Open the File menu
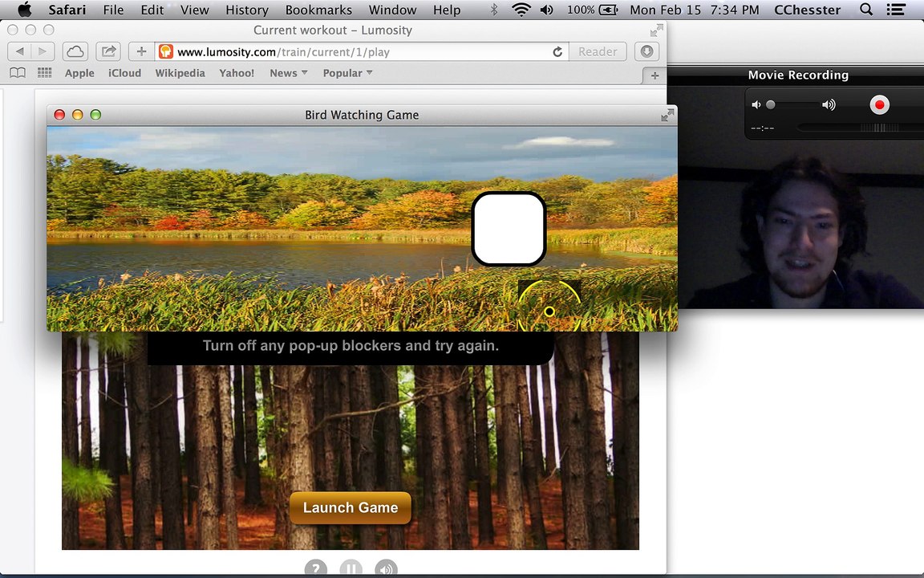This screenshot has width=924, height=578. (113, 10)
